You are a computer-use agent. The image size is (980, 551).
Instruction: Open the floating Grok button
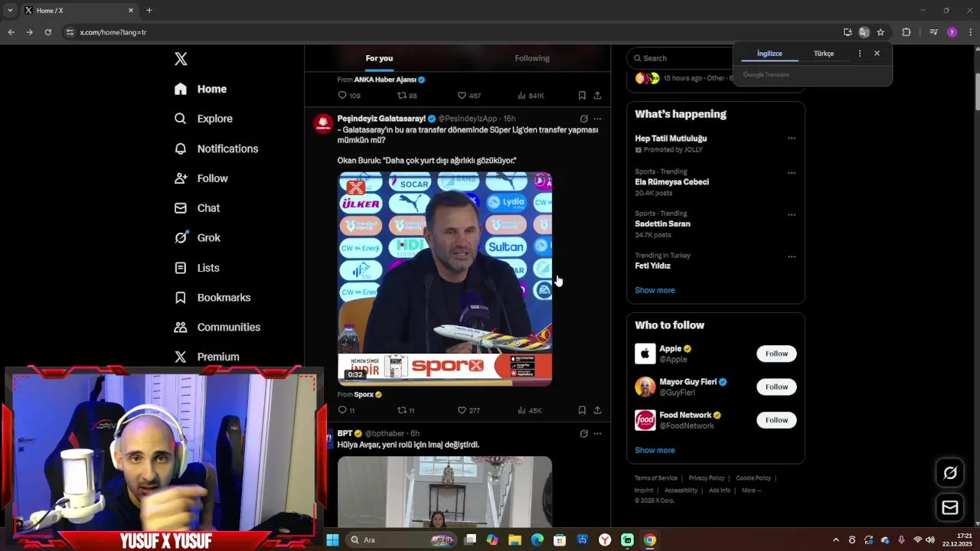click(x=950, y=473)
